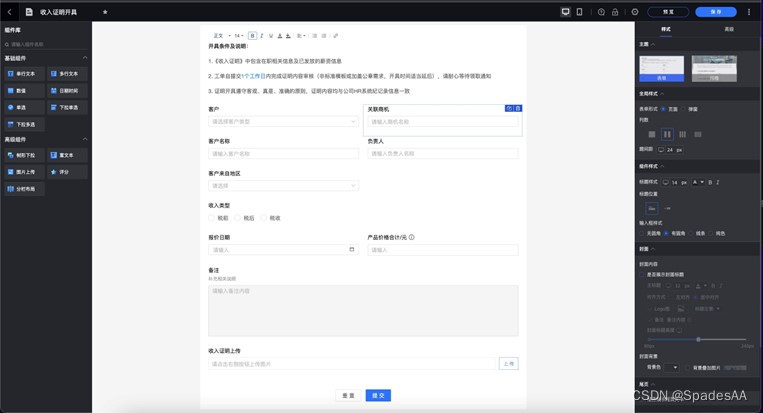Open title font color dropdown
Screen dimensions: 763x413
coord(698,182)
